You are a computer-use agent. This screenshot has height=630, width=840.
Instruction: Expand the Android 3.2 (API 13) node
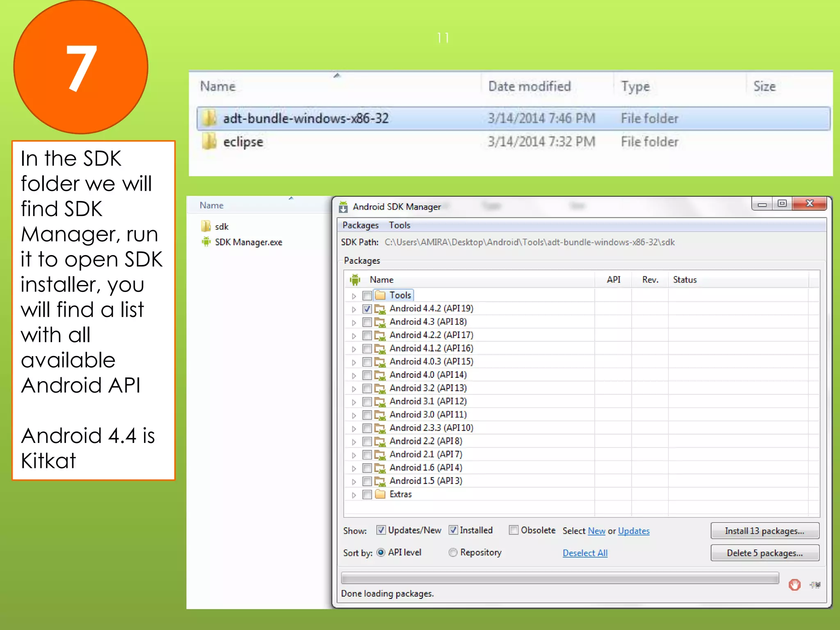(x=354, y=389)
